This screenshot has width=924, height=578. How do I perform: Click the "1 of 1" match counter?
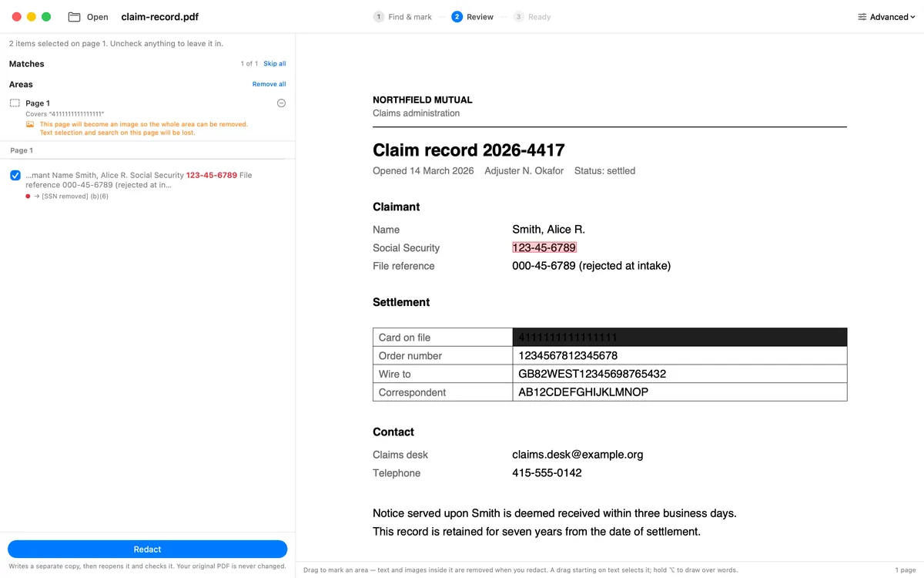point(249,64)
